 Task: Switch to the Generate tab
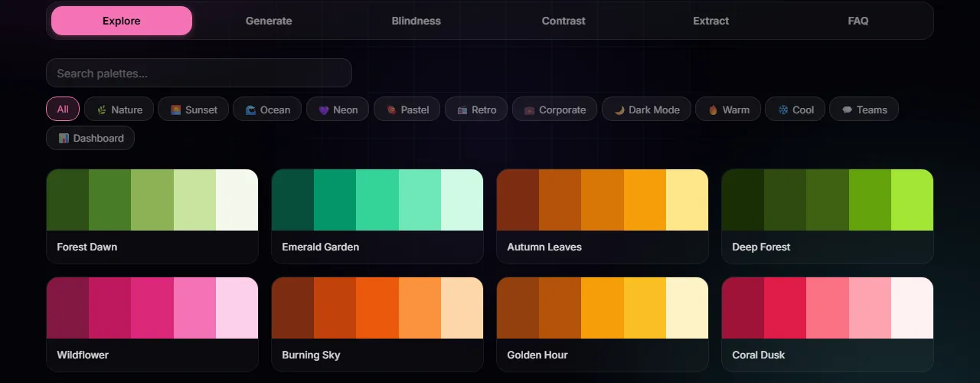269,21
